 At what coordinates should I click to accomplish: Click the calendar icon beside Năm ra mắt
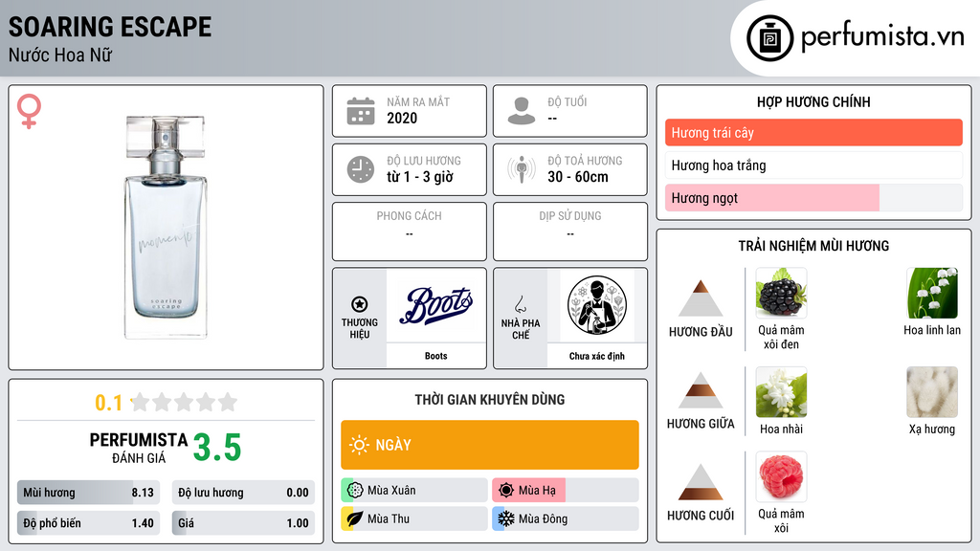tap(361, 111)
